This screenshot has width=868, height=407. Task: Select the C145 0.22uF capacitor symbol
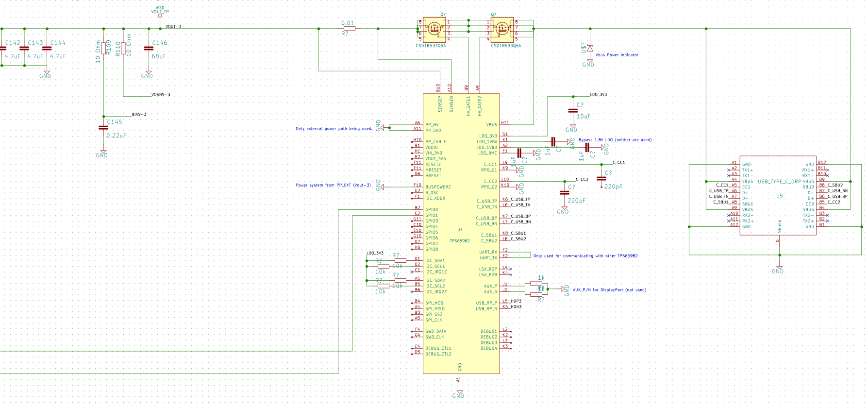click(103, 128)
